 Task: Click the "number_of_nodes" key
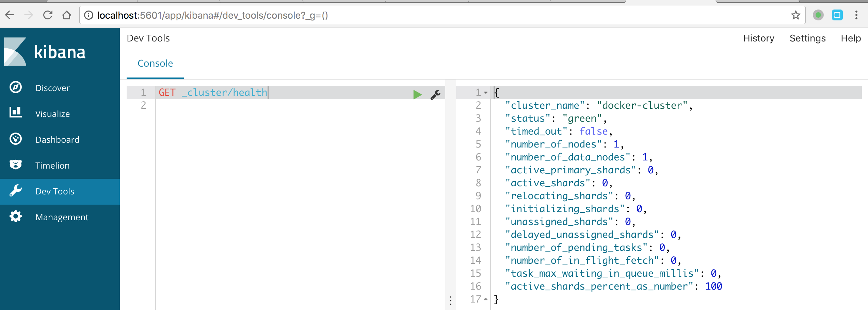tap(553, 144)
